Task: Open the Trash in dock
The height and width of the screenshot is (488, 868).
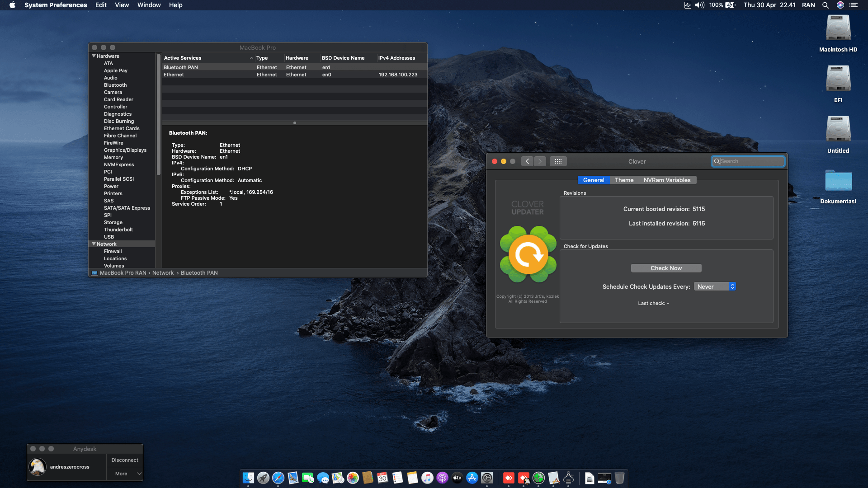Action: pos(619,478)
